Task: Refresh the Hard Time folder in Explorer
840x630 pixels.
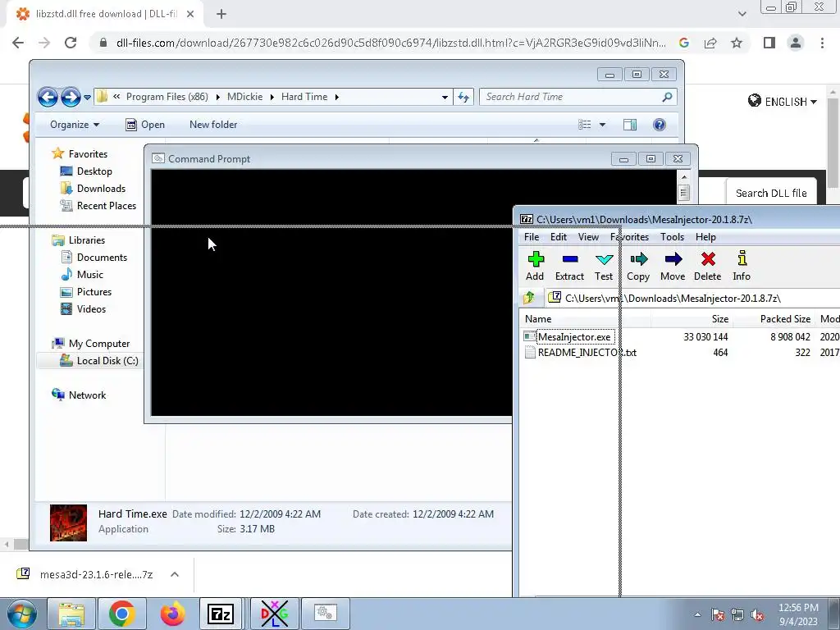Action: (463, 97)
